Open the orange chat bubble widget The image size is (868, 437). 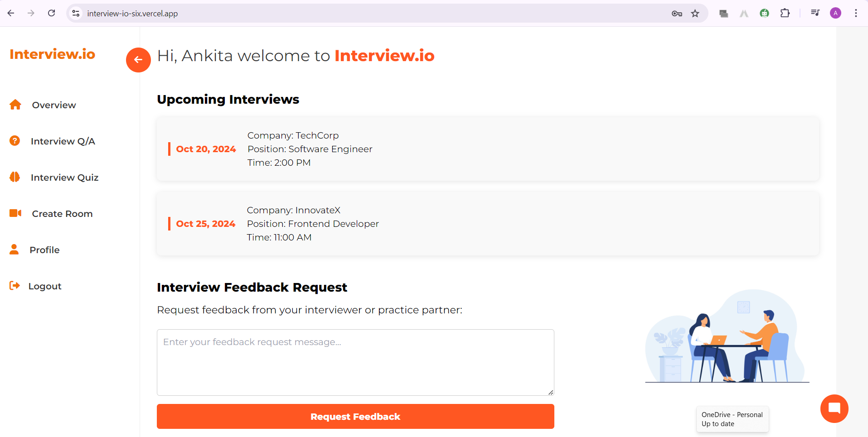pos(834,408)
